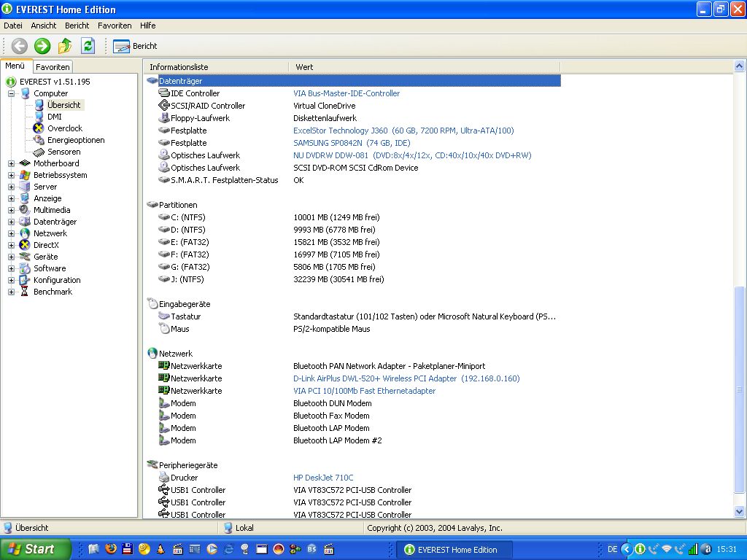
Task: Expand the Server tree node
Action: coord(11,187)
